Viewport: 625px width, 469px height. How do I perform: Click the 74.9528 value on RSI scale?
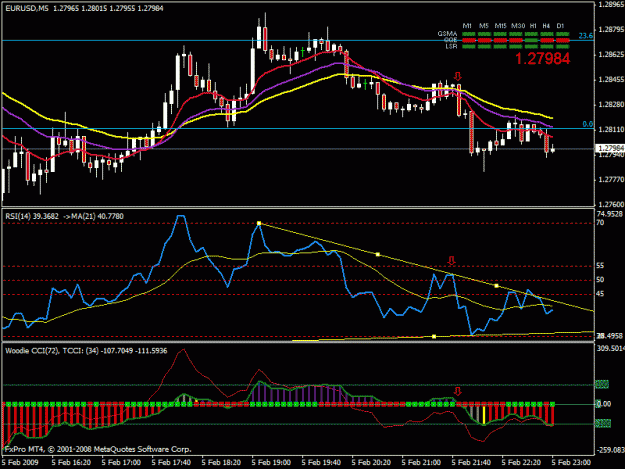coord(609,214)
